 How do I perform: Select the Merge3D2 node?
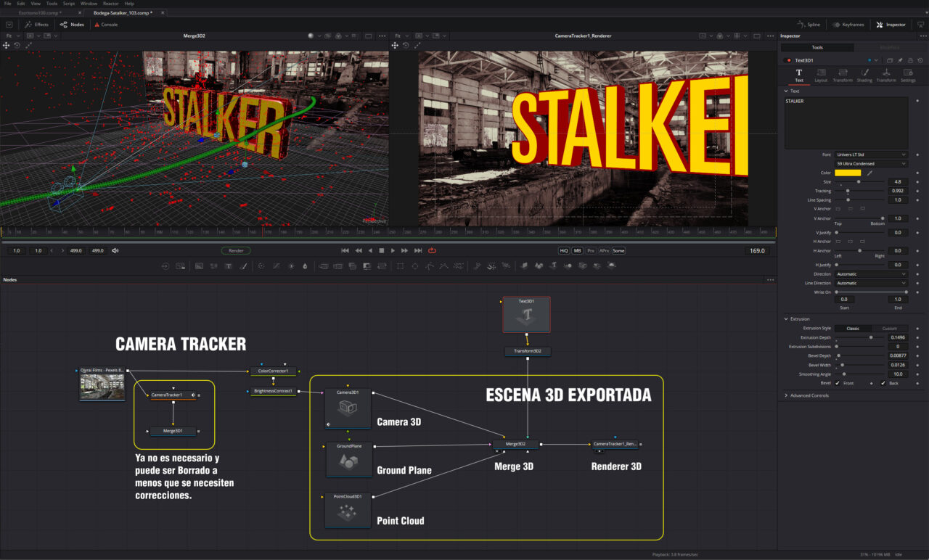(x=517, y=444)
